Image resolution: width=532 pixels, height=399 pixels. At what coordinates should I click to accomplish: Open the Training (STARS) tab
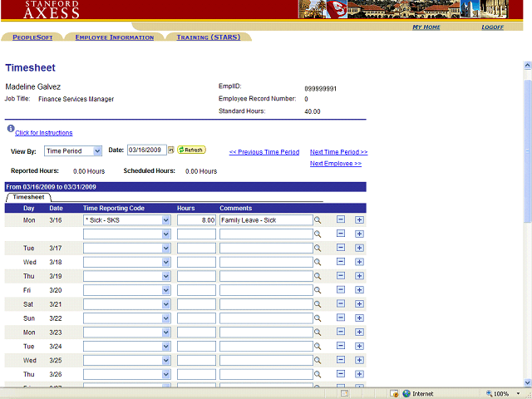coord(208,37)
